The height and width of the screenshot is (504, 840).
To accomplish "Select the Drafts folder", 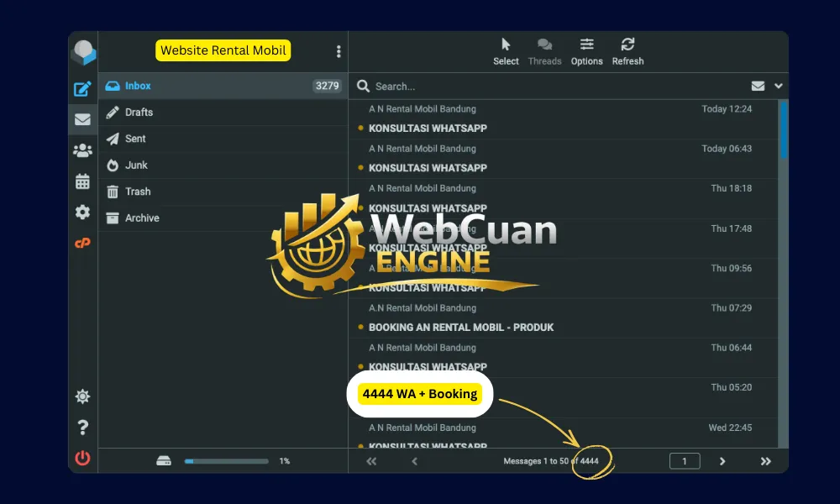I will coord(139,113).
